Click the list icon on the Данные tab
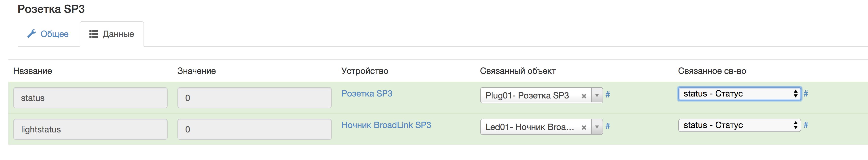The height and width of the screenshot is (160, 868). tap(94, 33)
